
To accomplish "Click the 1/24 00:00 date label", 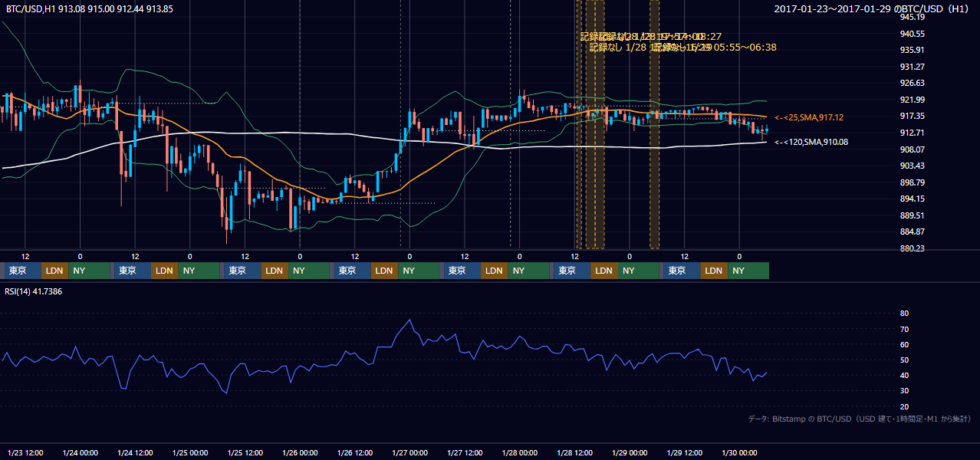I will click(x=79, y=452).
